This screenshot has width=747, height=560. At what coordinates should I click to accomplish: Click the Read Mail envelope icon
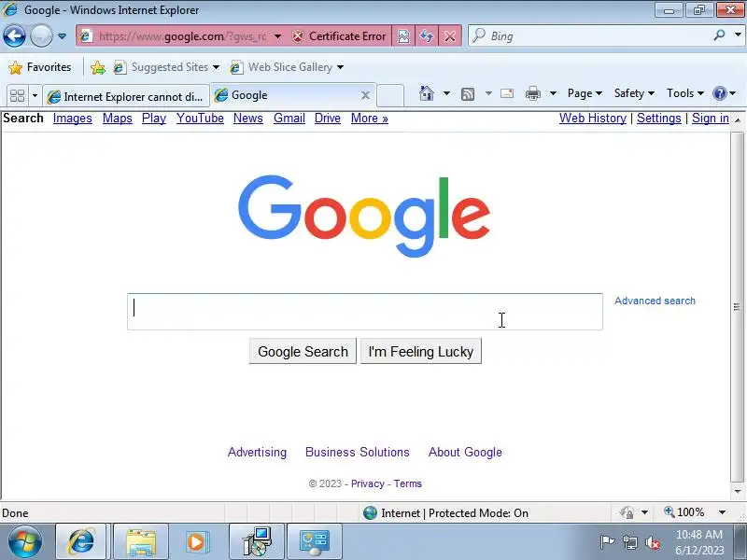pos(507,93)
